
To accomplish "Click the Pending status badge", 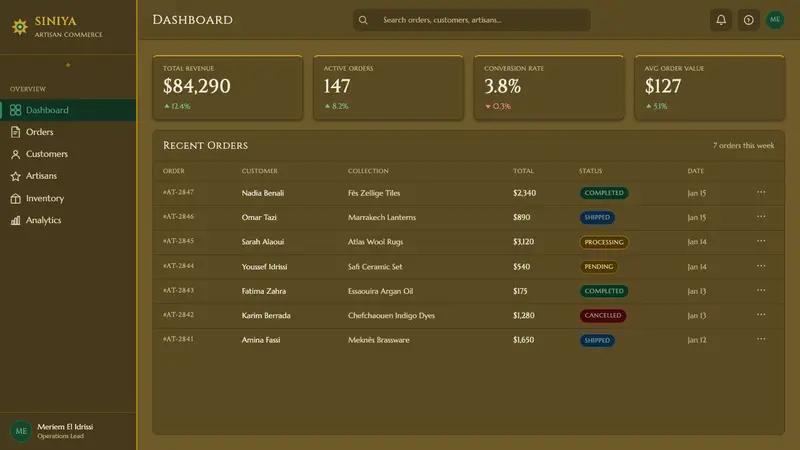I will pyautogui.click(x=598, y=267).
